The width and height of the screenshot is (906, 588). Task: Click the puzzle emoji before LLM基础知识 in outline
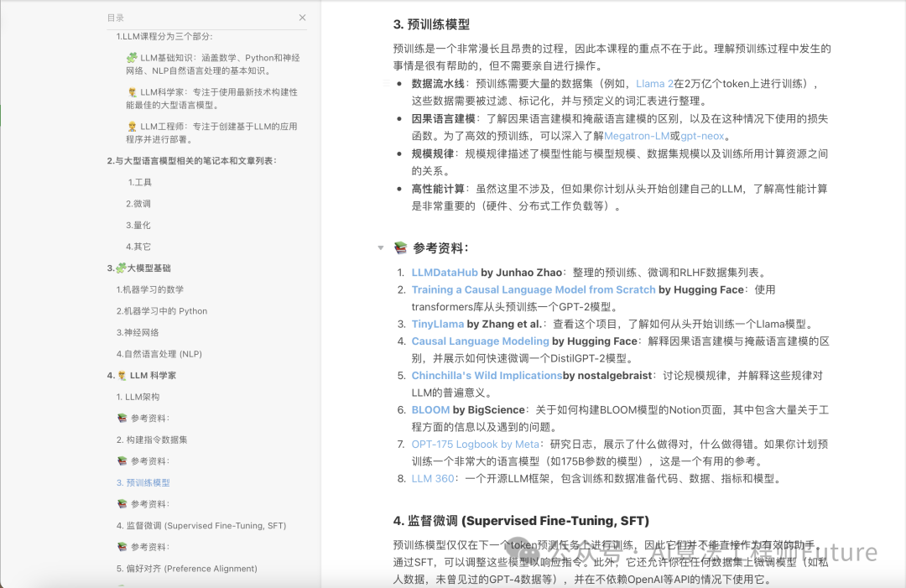click(x=132, y=58)
